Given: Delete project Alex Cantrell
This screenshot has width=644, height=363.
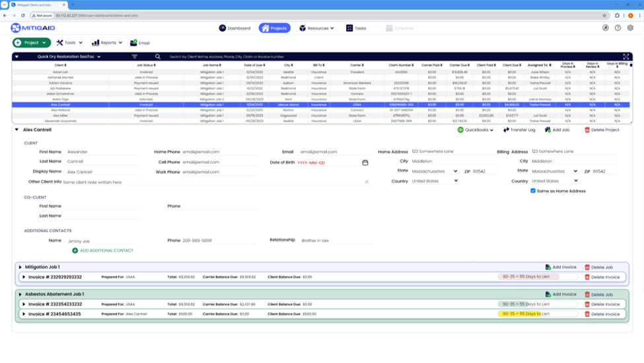Looking at the screenshot, I should click(x=602, y=130).
